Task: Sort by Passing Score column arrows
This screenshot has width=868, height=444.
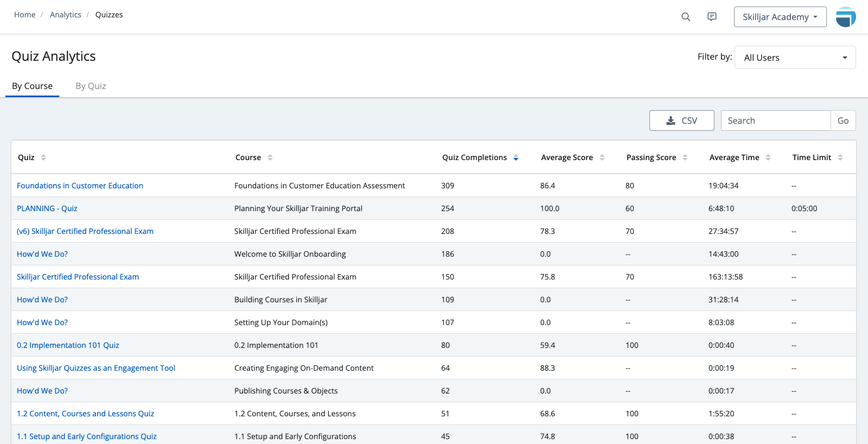Action: point(685,157)
